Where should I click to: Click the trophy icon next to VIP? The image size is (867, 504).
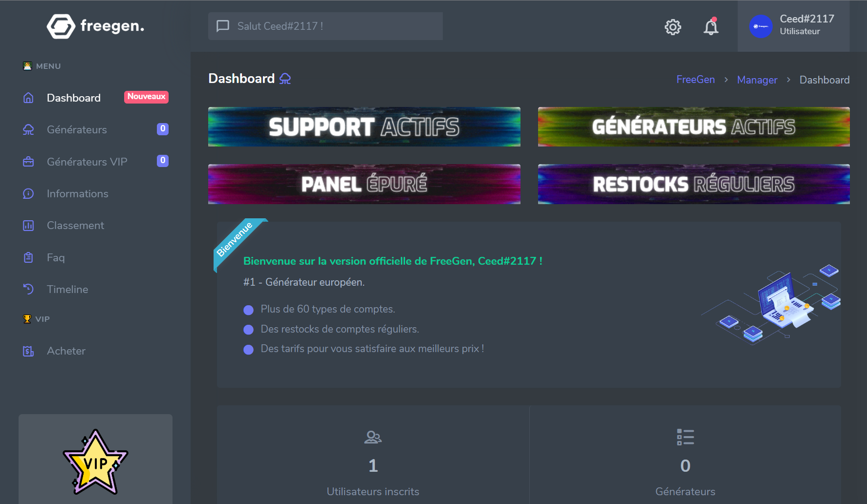coord(27,319)
